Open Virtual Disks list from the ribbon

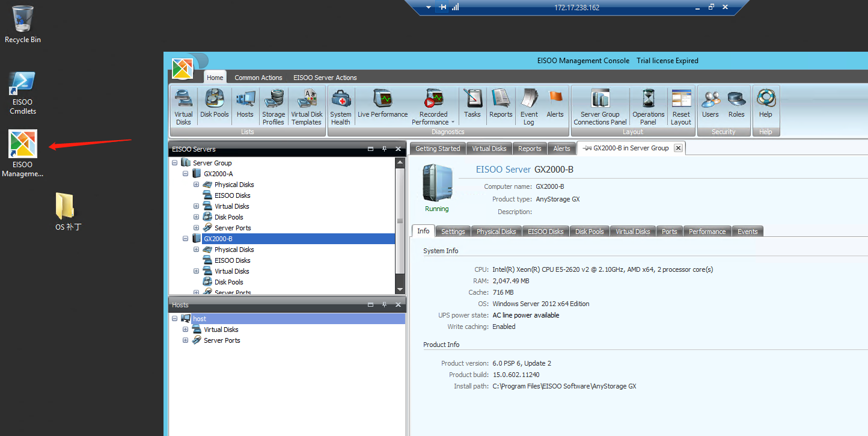tap(183, 107)
